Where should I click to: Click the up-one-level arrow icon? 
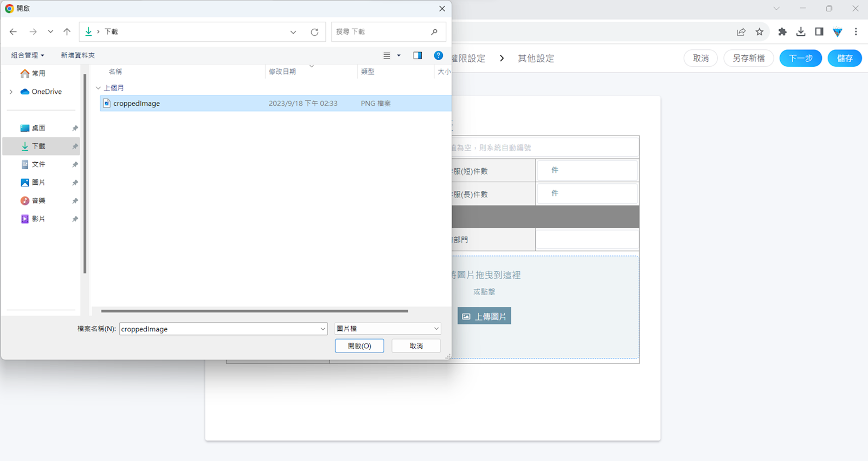[x=67, y=32]
